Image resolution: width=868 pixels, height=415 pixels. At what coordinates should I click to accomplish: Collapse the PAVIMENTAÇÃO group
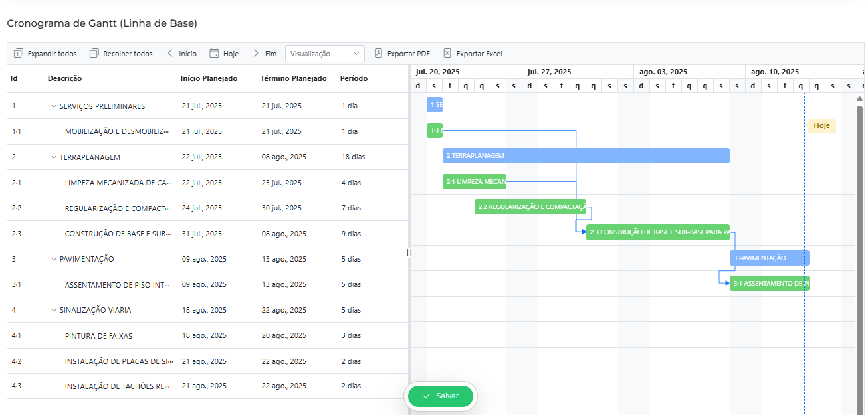54,259
